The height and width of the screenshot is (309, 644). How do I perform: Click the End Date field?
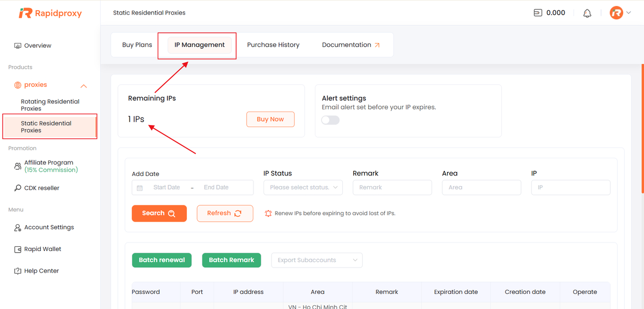pos(216,187)
